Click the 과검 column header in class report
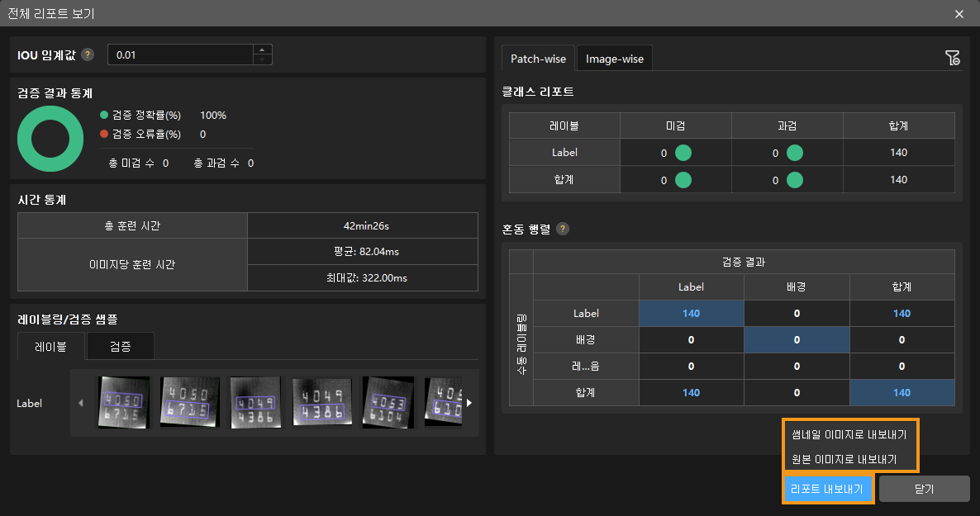This screenshot has width=980, height=516. [x=787, y=125]
